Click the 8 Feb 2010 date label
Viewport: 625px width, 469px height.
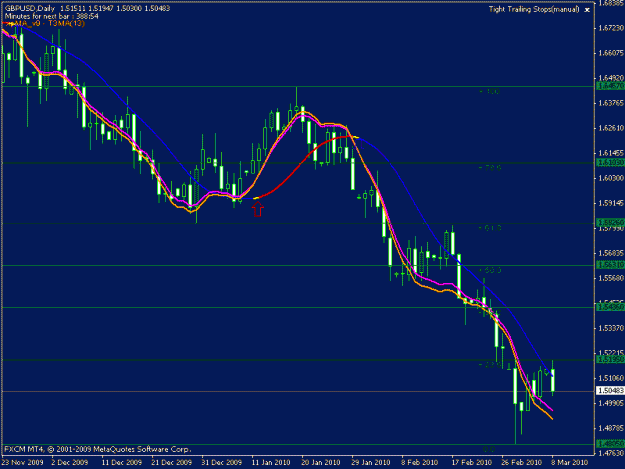(419, 463)
